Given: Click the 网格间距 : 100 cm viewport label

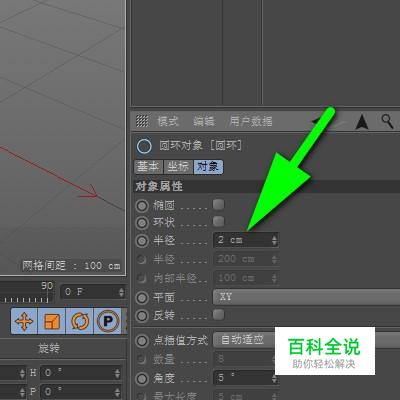Looking at the screenshot, I should pyautogui.click(x=71, y=266).
